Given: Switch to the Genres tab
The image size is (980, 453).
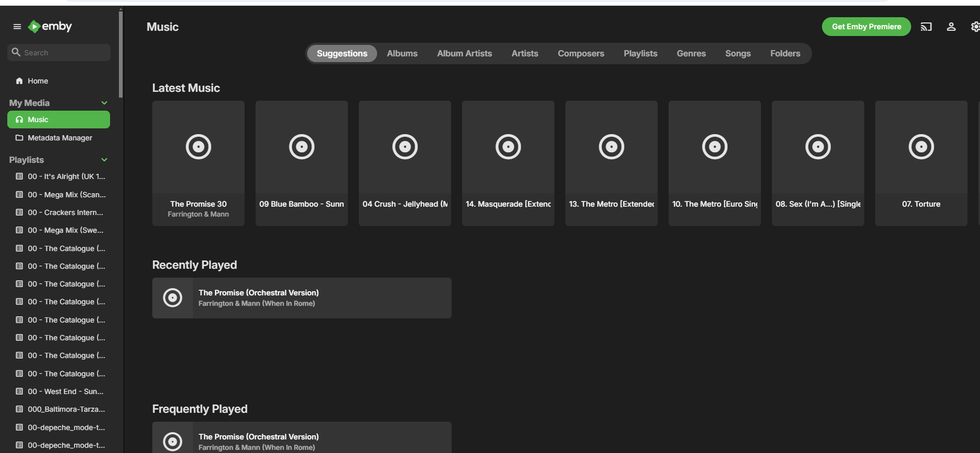Looking at the screenshot, I should click(x=691, y=53).
